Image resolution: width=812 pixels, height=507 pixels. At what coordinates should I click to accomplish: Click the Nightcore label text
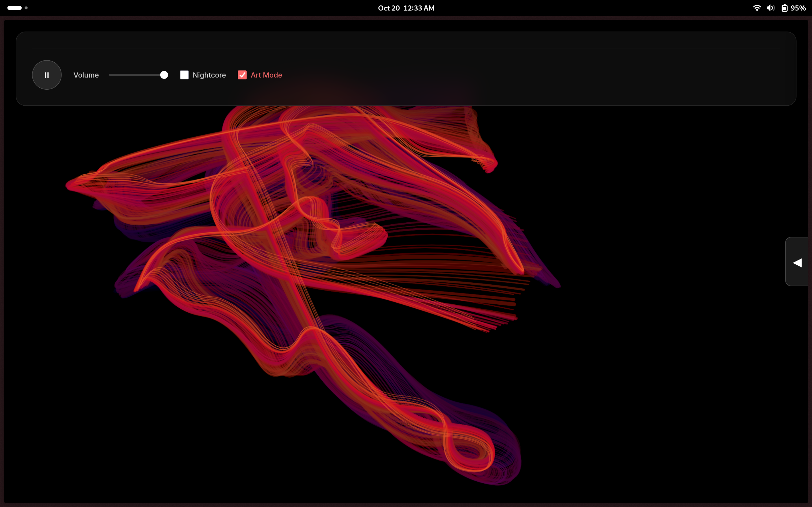click(209, 75)
